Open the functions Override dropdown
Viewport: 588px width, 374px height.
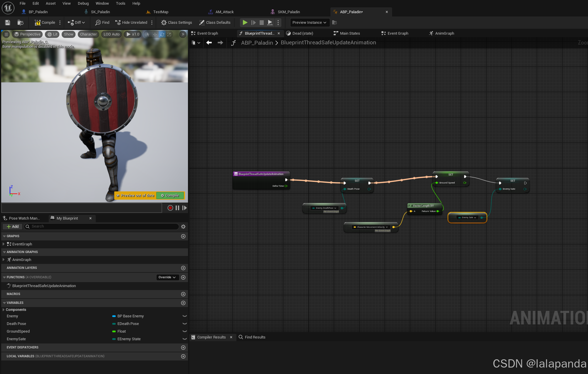click(167, 277)
